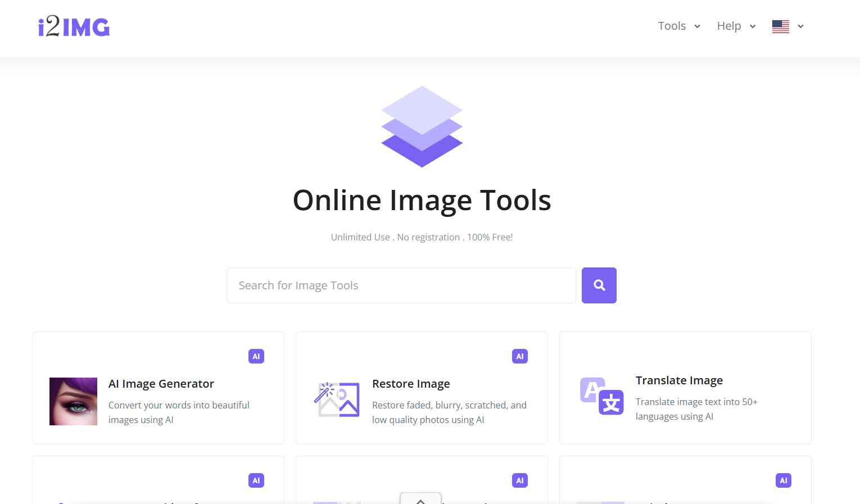Open the Translate Image title link

[x=679, y=380]
